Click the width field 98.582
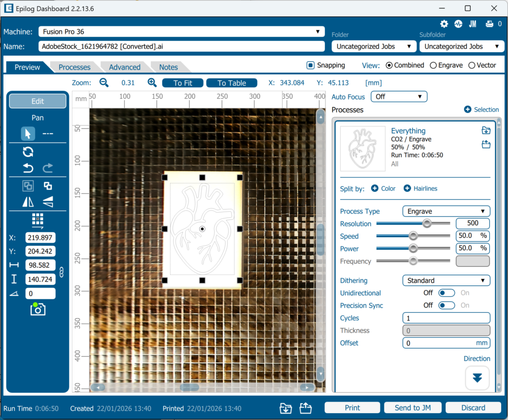 (x=40, y=265)
